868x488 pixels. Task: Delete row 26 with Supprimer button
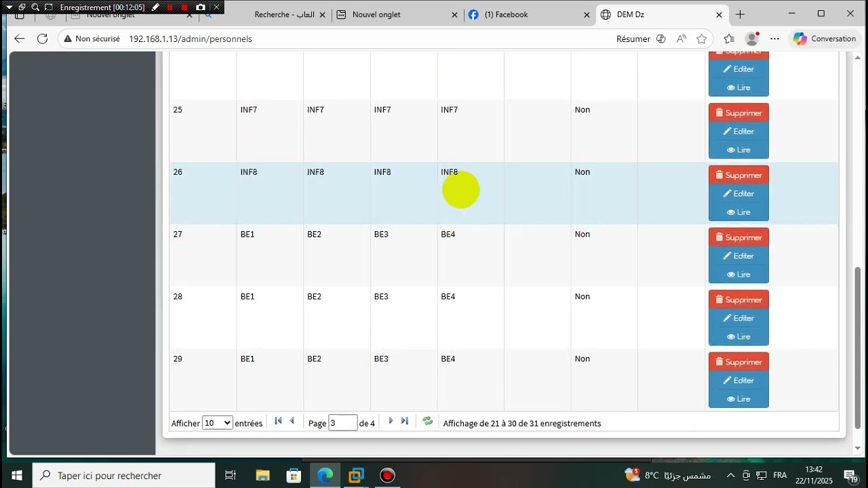(x=738, y=176)
